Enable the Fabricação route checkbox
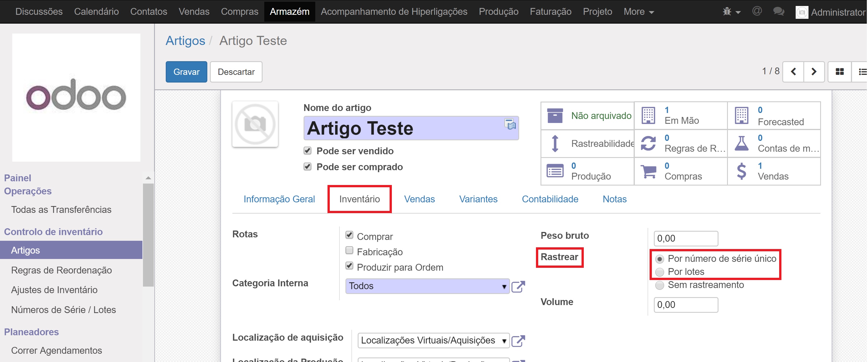868x362 pixels. 349,250
